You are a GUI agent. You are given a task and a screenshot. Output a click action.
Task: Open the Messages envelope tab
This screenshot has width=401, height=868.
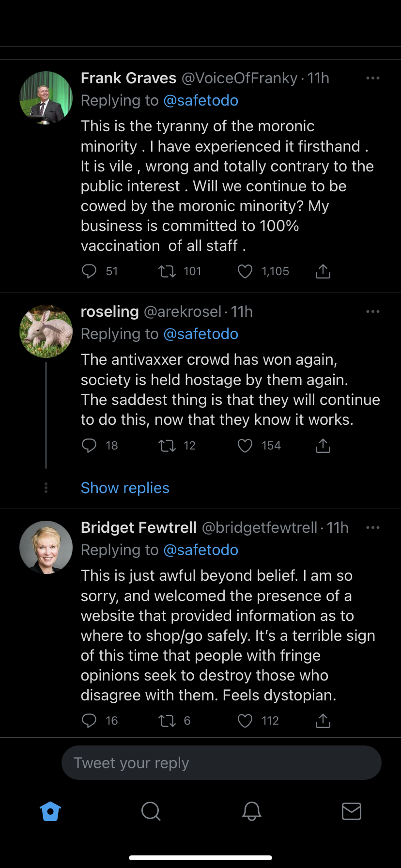351,811
